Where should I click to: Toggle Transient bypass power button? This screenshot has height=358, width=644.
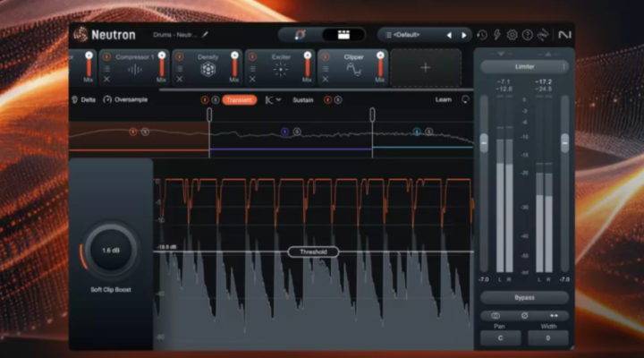point(205,100)
